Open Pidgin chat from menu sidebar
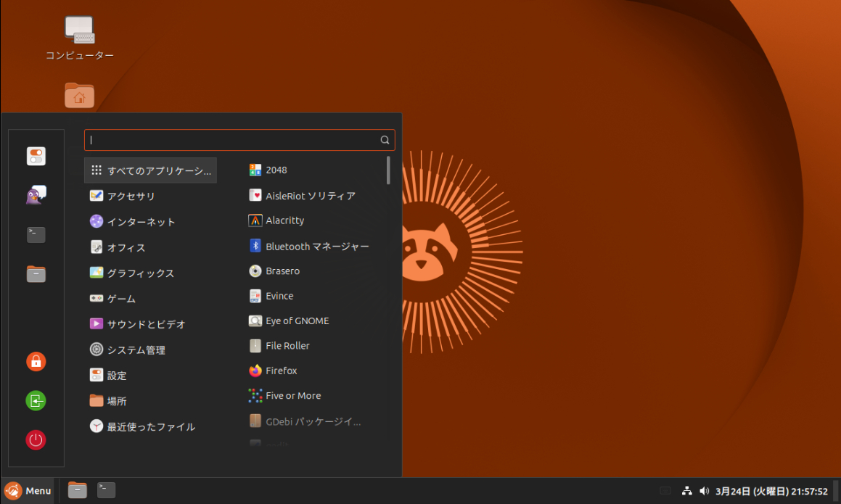 tap(36, 195)
